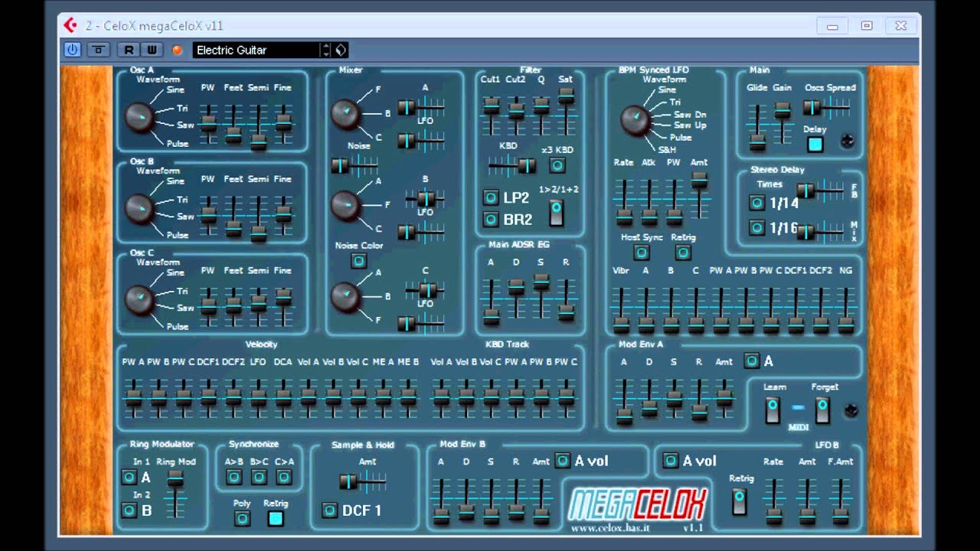Enable LFO Host Sync
The image size is (980, 551).
coord(642,253)
